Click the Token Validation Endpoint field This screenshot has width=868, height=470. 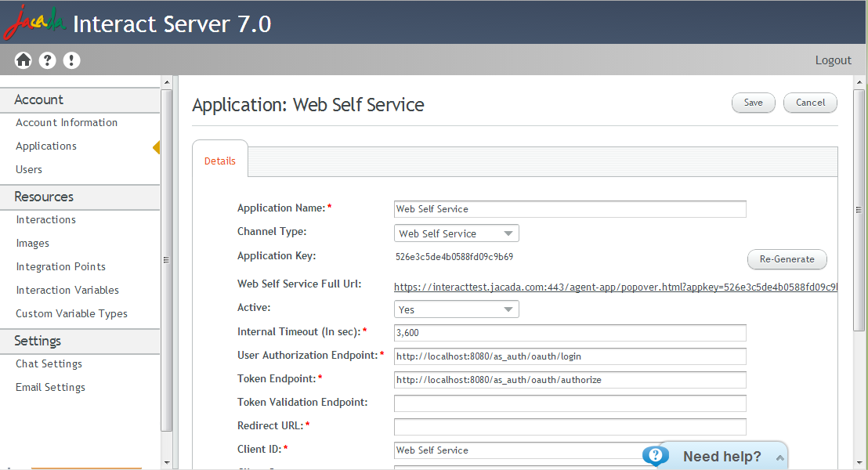click(x=570, y=403)
